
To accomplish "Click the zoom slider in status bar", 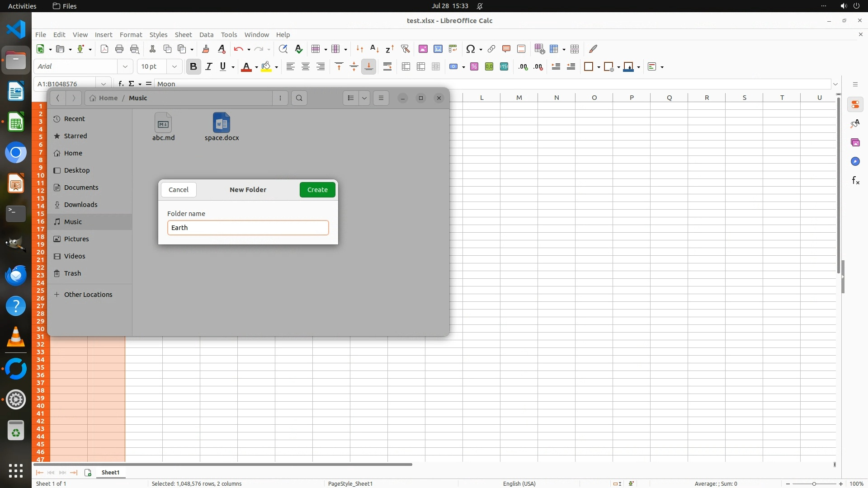I will (814, 483).
